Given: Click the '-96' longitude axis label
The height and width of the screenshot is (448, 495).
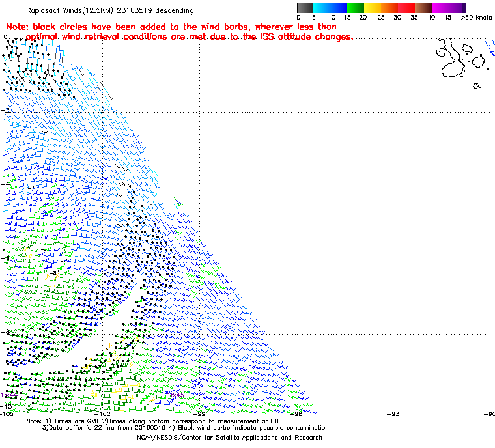Looking at the screenshot, I should click(296, 413).
